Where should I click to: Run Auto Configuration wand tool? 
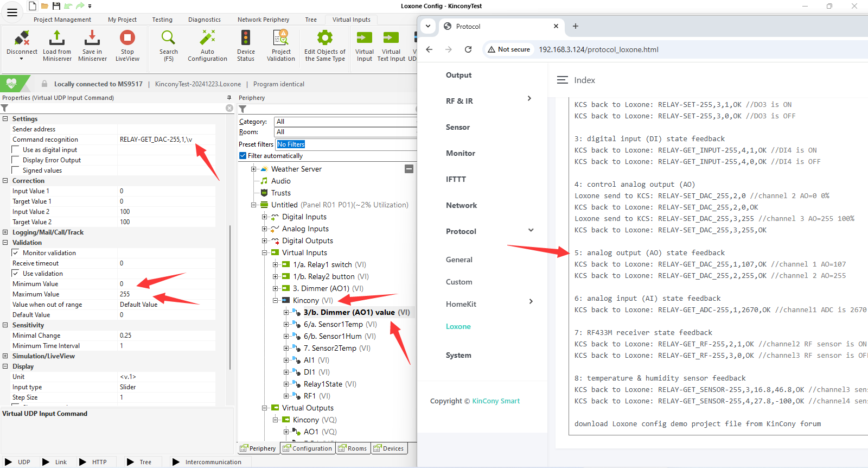pyautogui.click(x=207, y=37)
